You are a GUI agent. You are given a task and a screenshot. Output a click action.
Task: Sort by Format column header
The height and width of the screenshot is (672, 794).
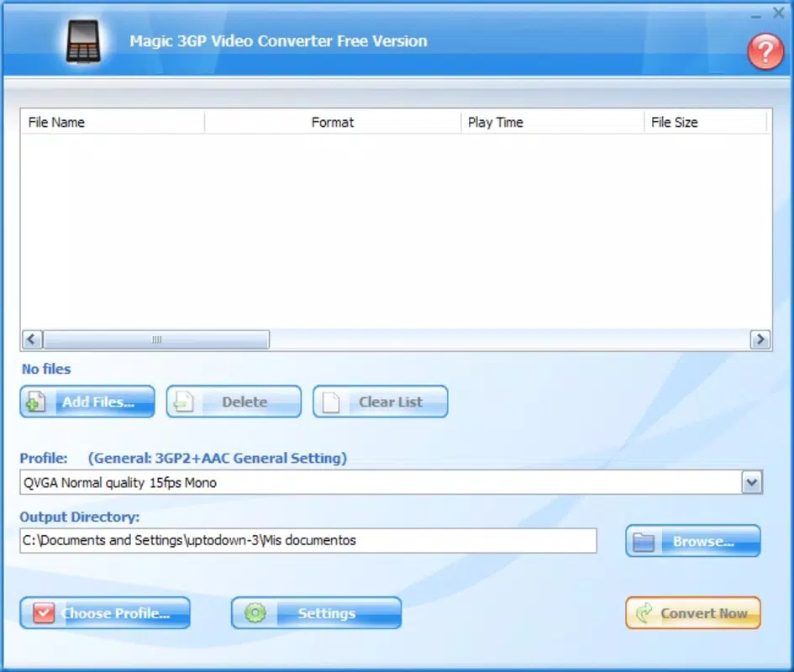(x=333, y=122)
